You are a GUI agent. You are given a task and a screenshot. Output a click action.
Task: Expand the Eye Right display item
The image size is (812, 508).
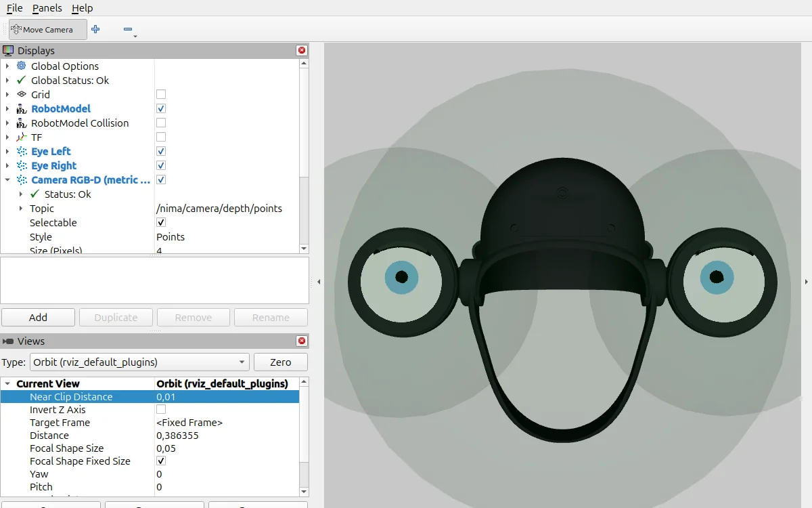pos(7,165)
